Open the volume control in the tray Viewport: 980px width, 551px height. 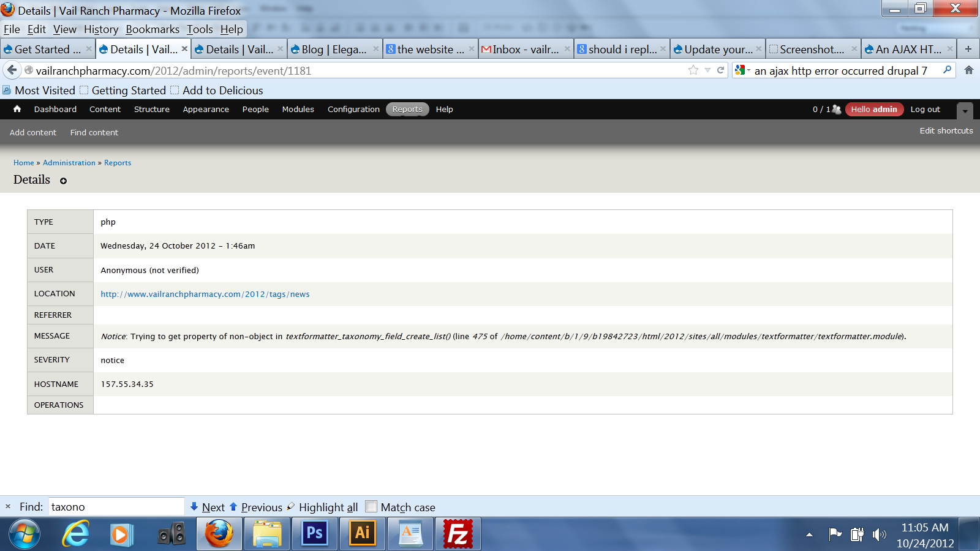point(880,534)
